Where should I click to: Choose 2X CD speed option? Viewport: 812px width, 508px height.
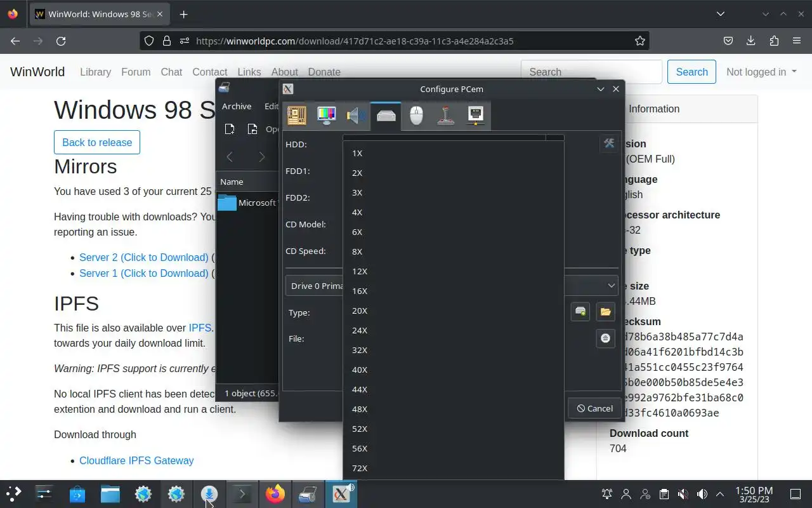pyautogui.click(x=453, y=173)
